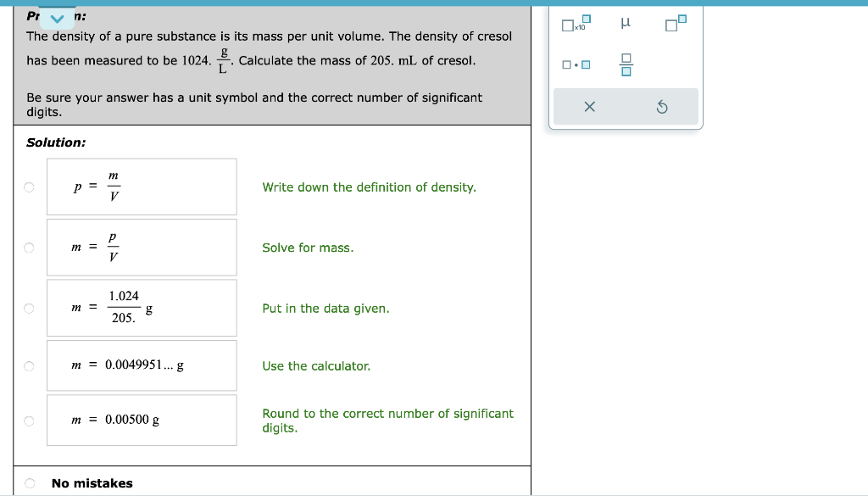Image resolution: width=868 pixels, height=496 pixels.
Task: Collapse the problem statement with the chevron
Action: tap(56, 15)
